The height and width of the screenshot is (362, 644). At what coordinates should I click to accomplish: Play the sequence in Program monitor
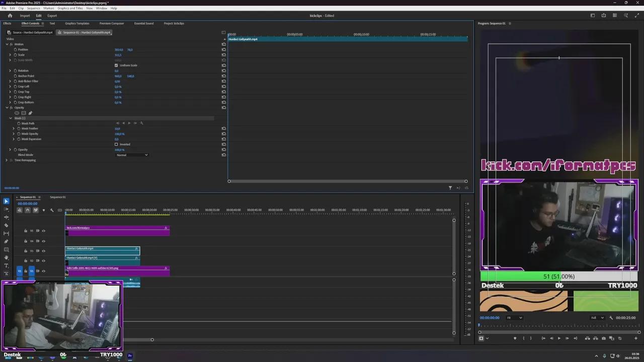pyautogui.click(x=559, y=338)
